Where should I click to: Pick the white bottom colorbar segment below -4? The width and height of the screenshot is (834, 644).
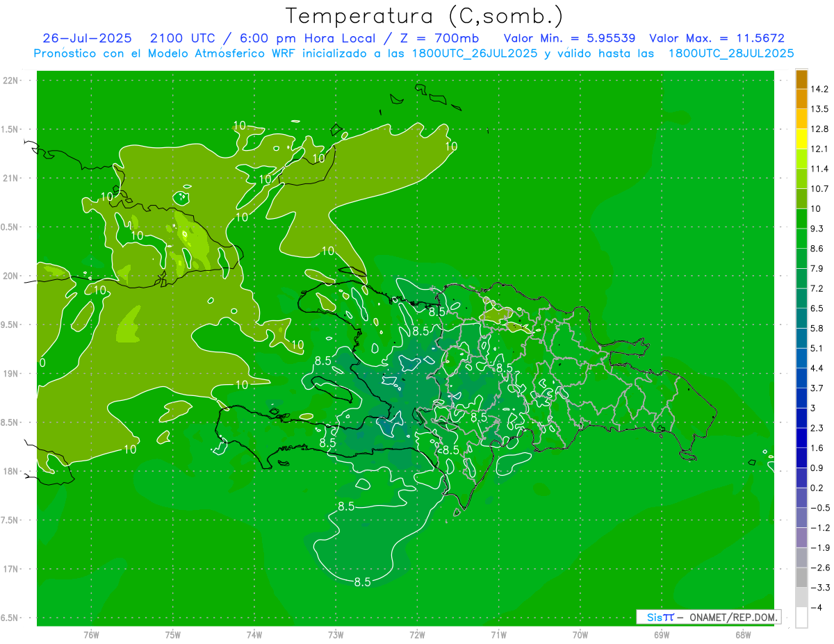(801, 618)
